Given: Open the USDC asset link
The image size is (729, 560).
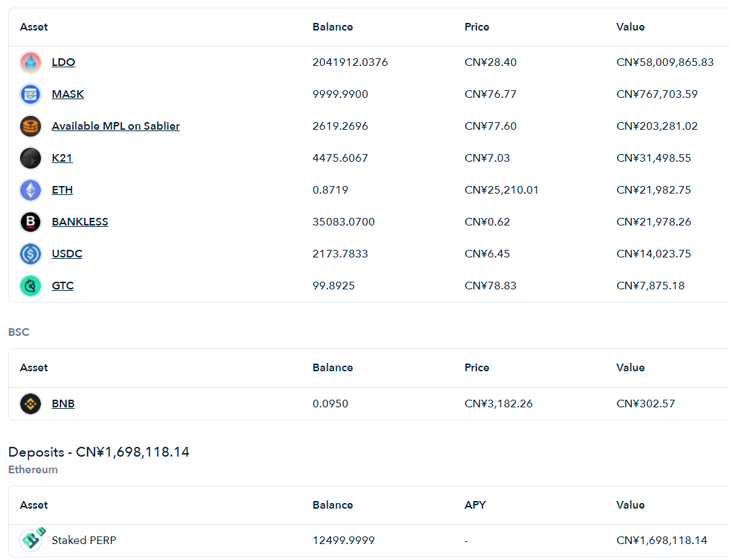Looking at the screenshot, I should pyautogui.click(x=67, y=254).
